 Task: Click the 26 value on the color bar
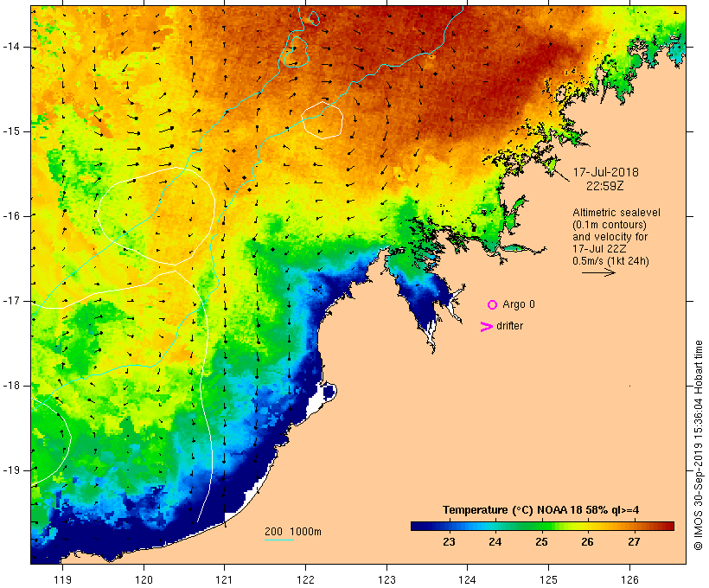click(x=587, y=542)
